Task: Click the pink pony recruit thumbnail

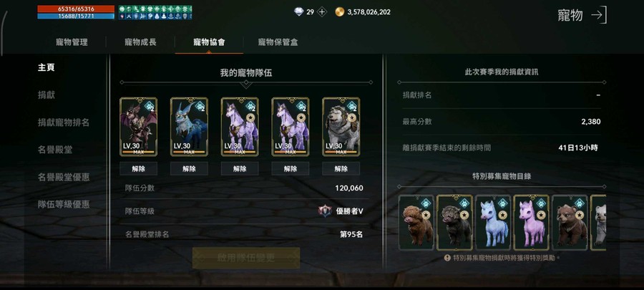Action: pyautogui.click(x=531, y=223)
